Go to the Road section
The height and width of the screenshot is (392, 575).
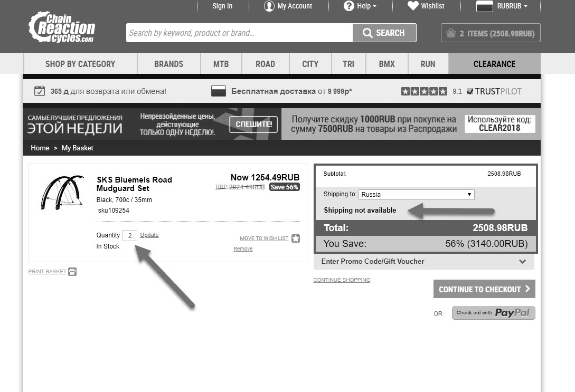pyautogui.click(x=265, y=64)
